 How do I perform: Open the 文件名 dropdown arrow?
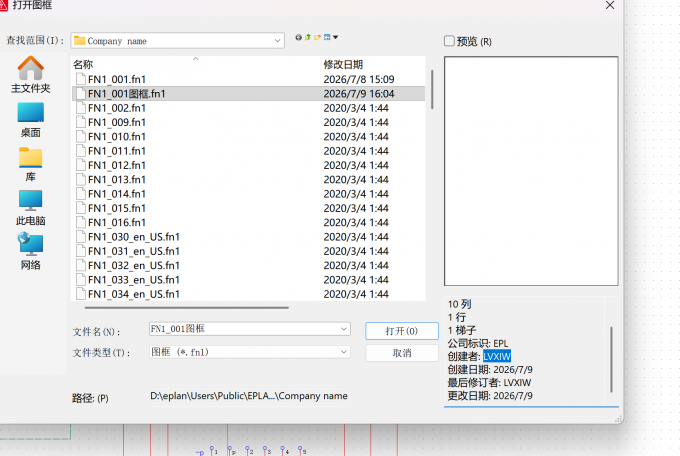pos(343,329)
